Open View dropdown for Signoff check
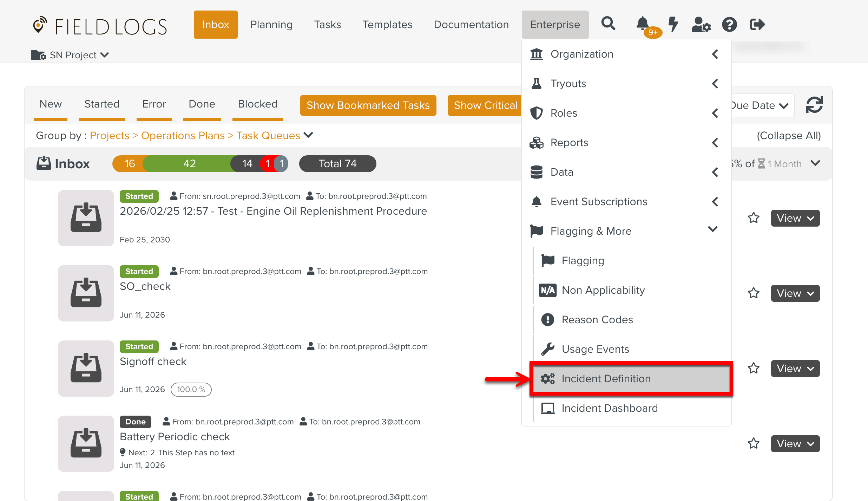 (x=795, y=368)
